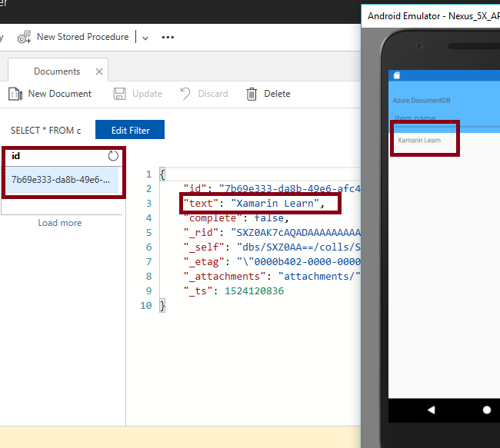Select document 7b69e333-da8b-49e6 in list

[62, 180]
